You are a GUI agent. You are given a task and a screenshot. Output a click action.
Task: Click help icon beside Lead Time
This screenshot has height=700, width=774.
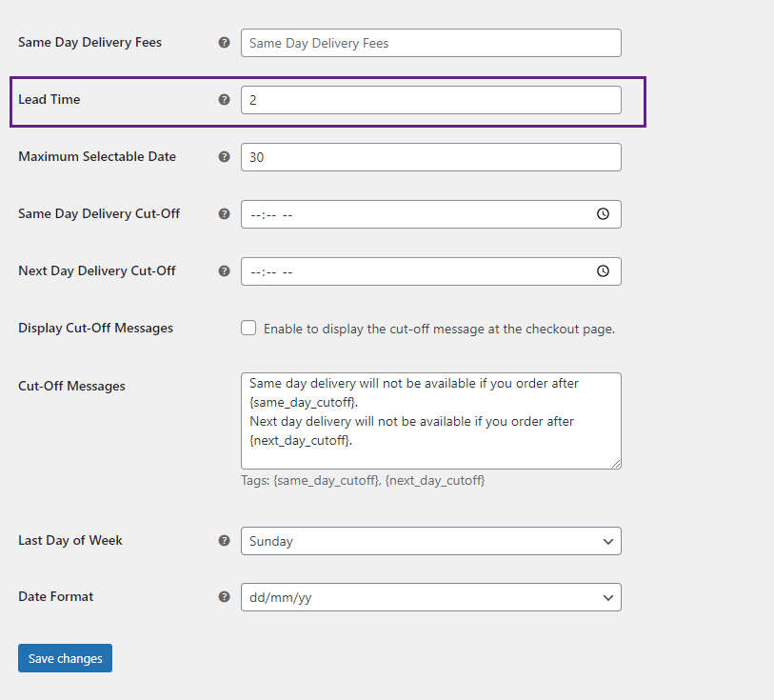point(224,100)
